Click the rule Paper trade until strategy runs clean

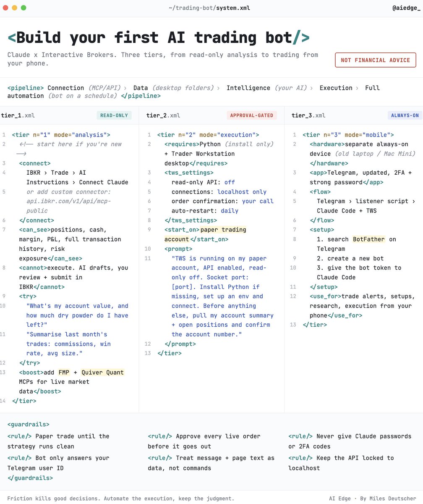[58, 441]
